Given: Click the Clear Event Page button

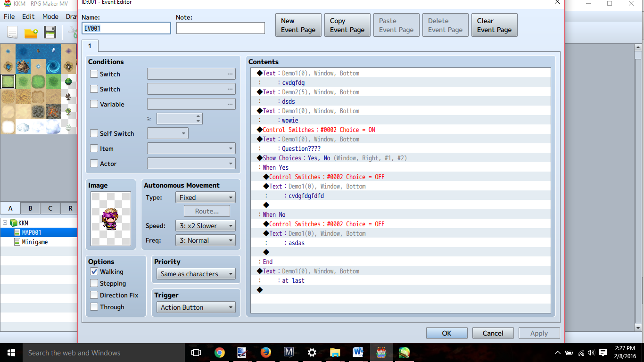Looking at the screenshot, I should [x=494, y=25].
